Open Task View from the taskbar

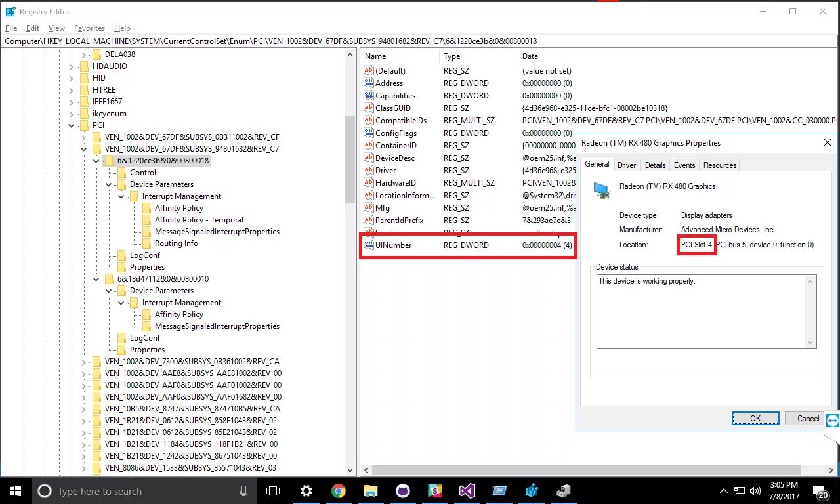(273, 491)
